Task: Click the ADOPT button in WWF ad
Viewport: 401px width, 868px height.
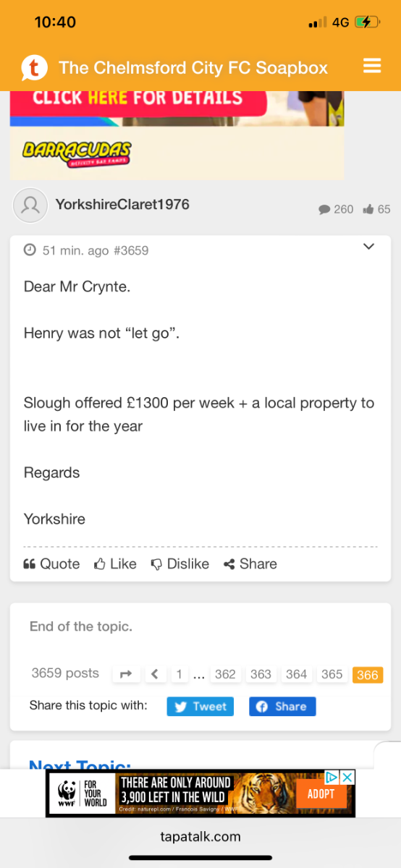Action: click(321, 793)
